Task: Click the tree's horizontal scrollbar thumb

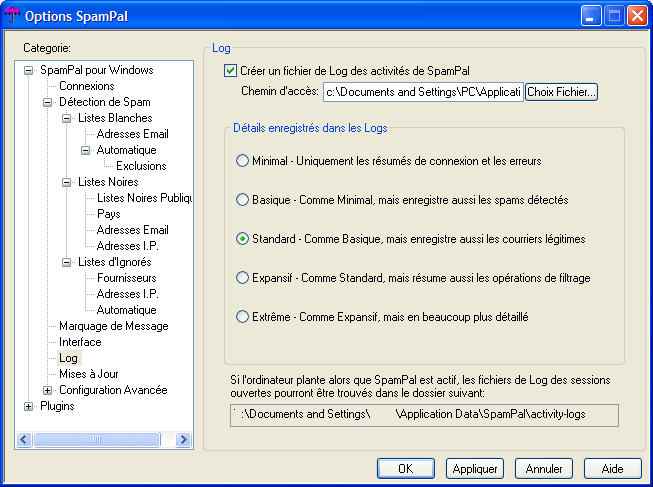Action: pos(97,440)
